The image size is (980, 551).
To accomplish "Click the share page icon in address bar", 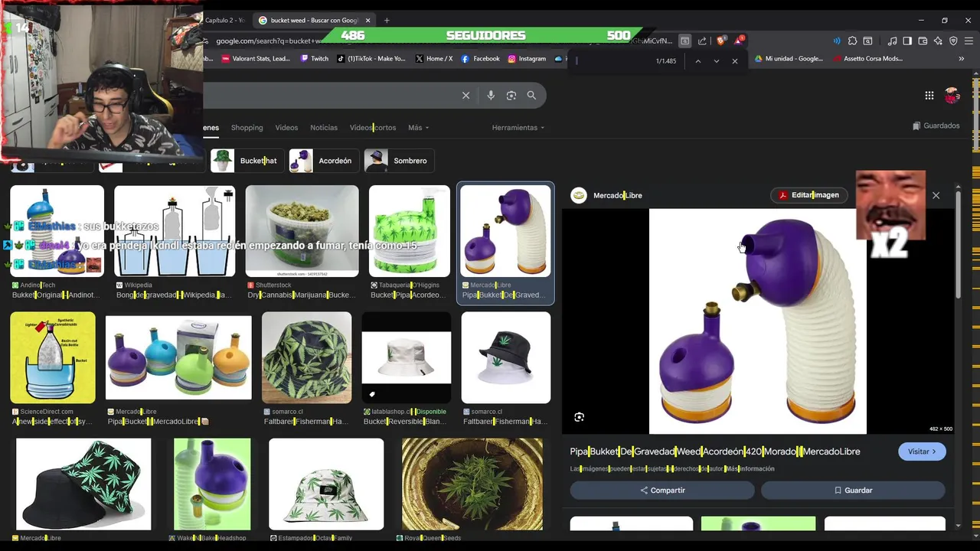I will (702, 41).
